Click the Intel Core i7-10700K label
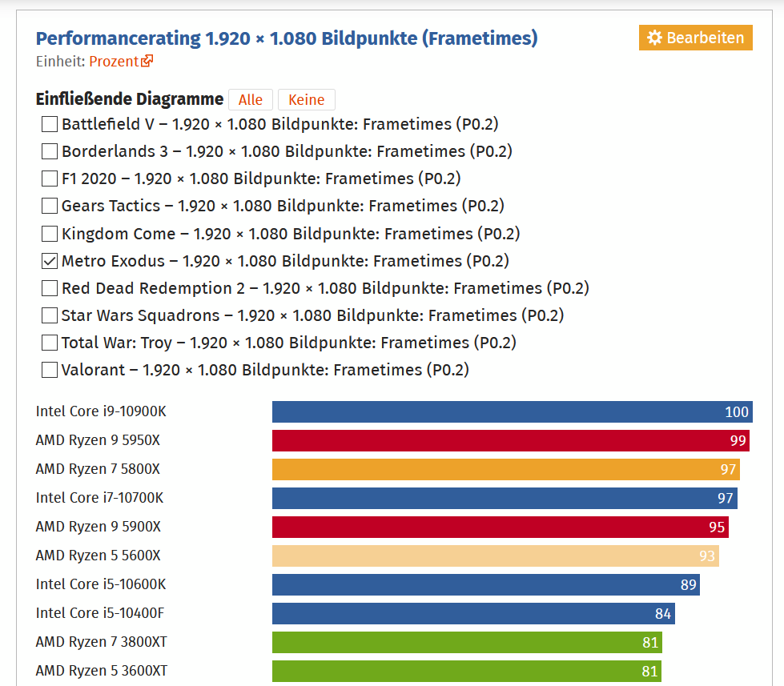The image size is (784, 686). (99, 498)
